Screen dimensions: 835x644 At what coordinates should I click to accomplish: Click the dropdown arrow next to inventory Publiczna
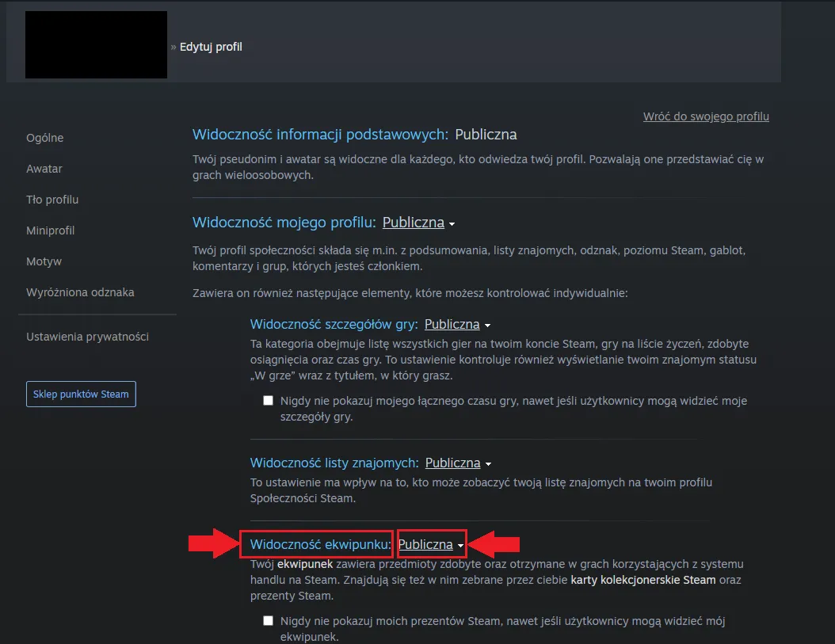point(461,546)
